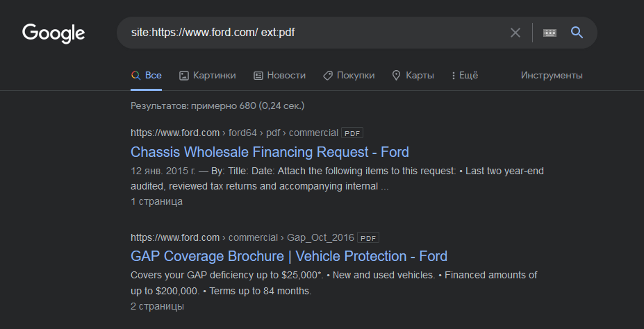Click into the search query field

(x=313, y=33)
